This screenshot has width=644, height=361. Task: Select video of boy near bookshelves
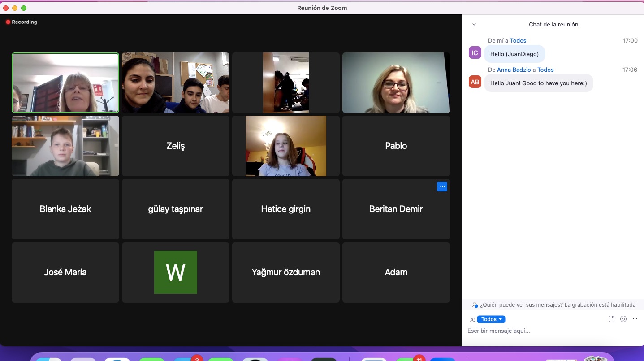point(65,146)
